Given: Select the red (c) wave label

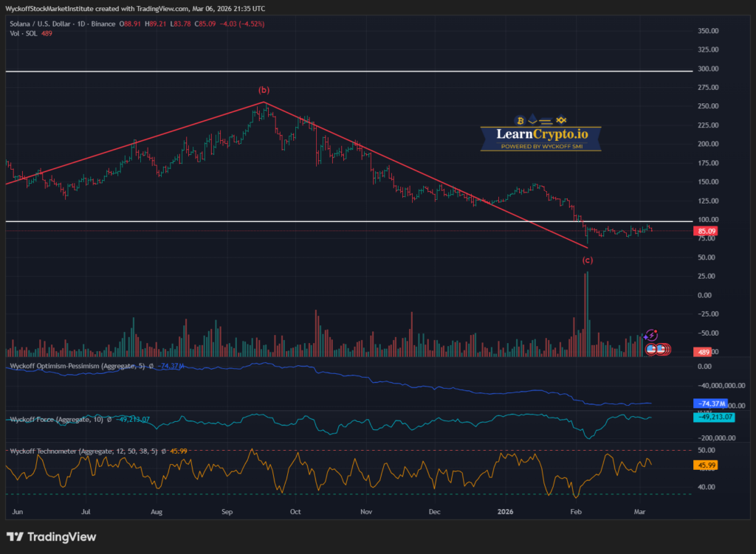Looking at the screenshot, I should [587, 260].
